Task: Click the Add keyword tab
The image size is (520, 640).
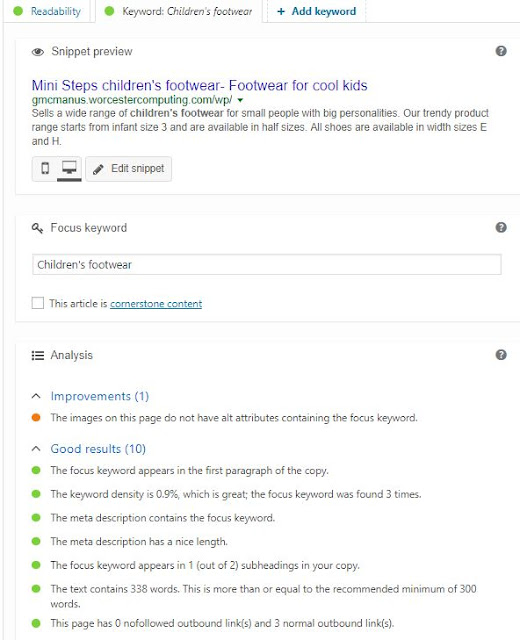Action: pyautogui.click(x=316, y=11)
